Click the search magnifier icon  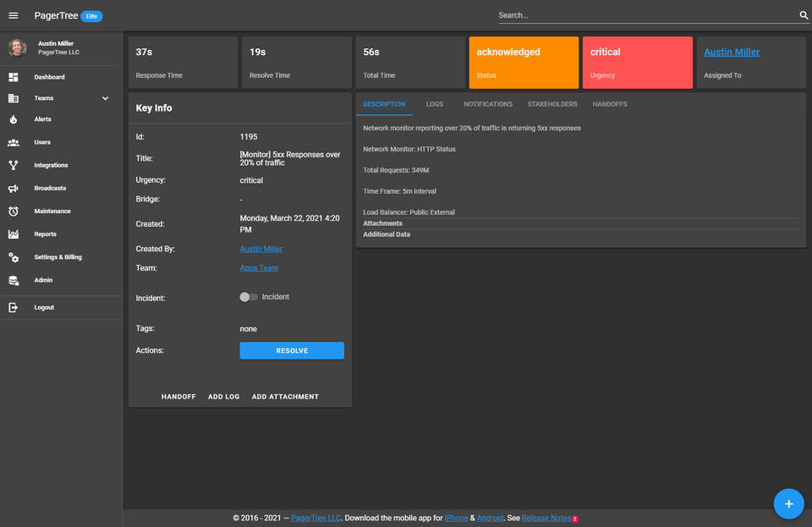804,15
